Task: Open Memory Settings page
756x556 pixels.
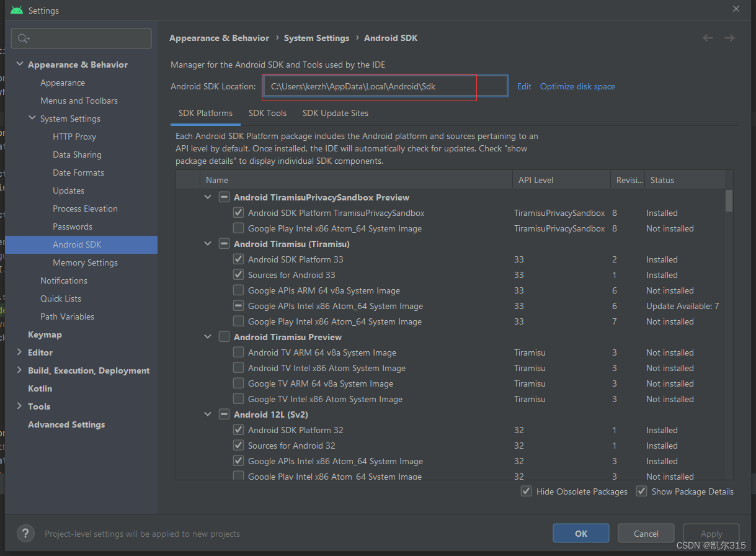Action: coord(85,262)
